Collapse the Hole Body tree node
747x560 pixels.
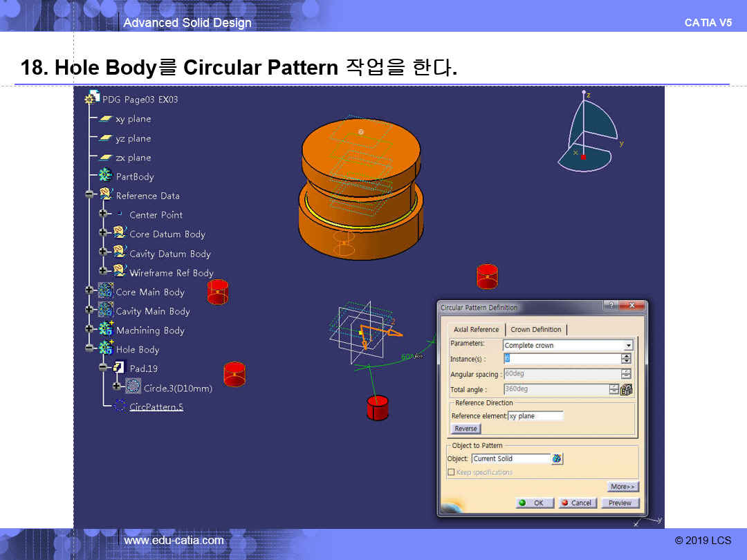[x=89, y=349]
